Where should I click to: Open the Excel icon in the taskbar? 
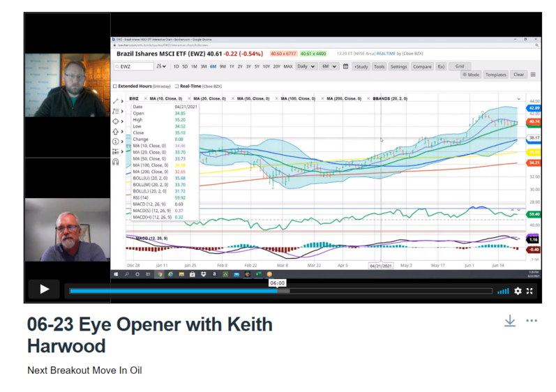[259, 274]
